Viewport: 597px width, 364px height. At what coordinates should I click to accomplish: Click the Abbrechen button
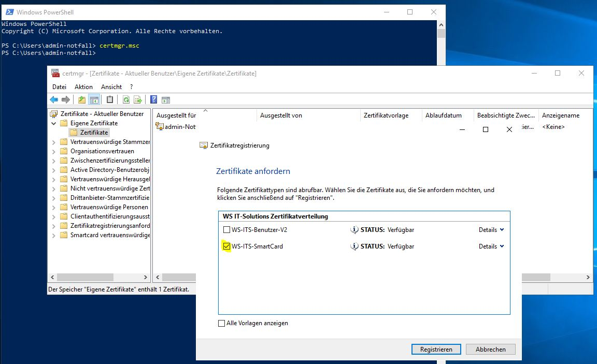490,349
